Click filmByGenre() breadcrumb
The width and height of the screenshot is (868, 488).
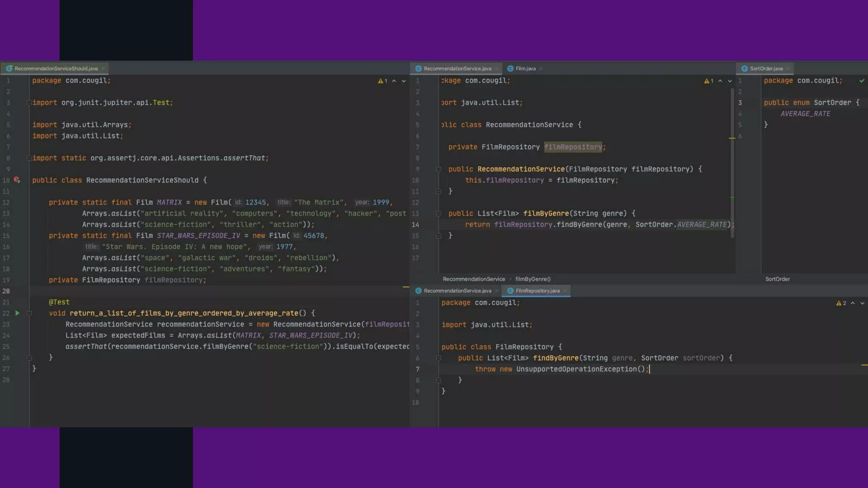click(x=533, y=279)
